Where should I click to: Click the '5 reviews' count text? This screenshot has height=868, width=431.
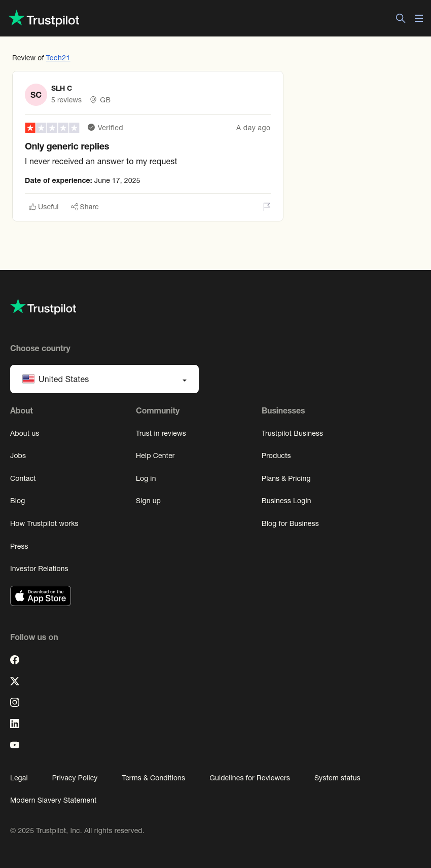pyautogui.click(x=66, y=100)
